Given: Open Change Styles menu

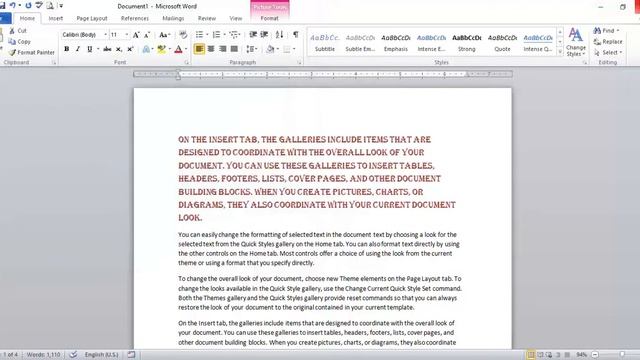Looking at the screenshot, I should coord(576,42).
